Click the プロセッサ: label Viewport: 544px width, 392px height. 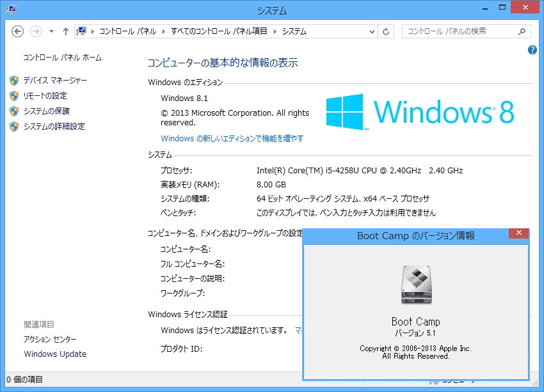(x=176, y=171)
